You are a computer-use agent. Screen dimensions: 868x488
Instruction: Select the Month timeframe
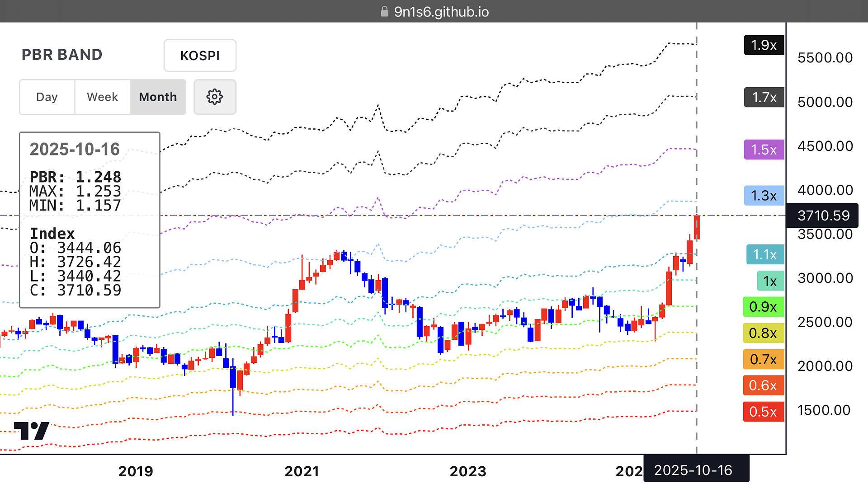pos(158,97)
